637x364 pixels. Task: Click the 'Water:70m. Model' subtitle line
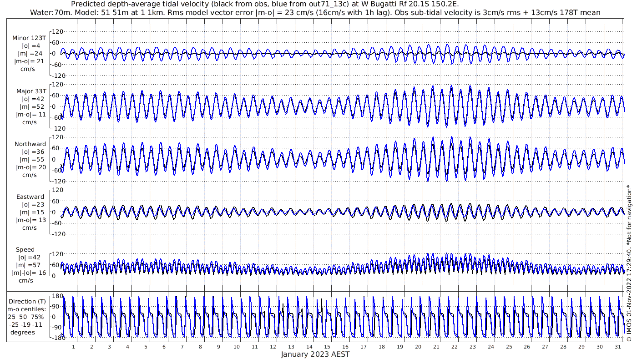pos(315,12)
